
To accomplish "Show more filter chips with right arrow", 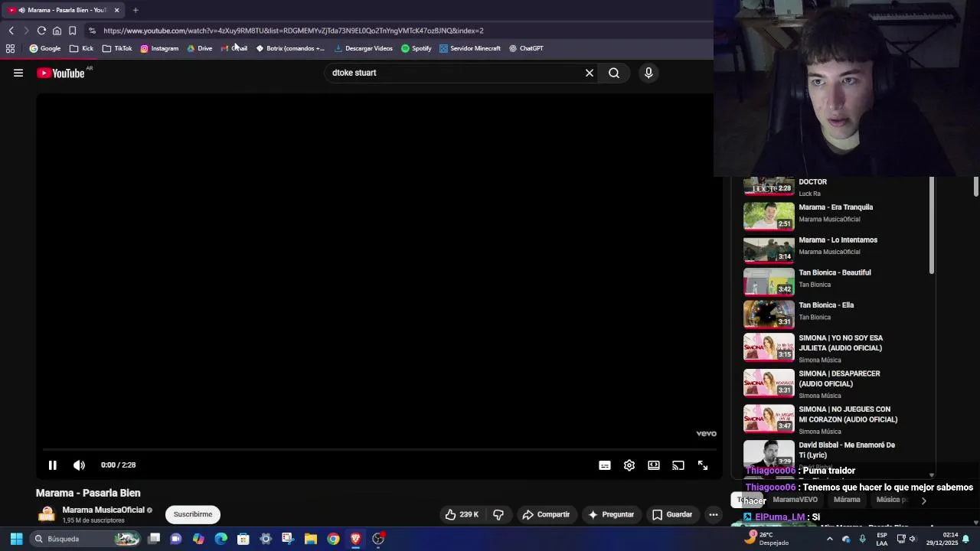I will point(923,500).
